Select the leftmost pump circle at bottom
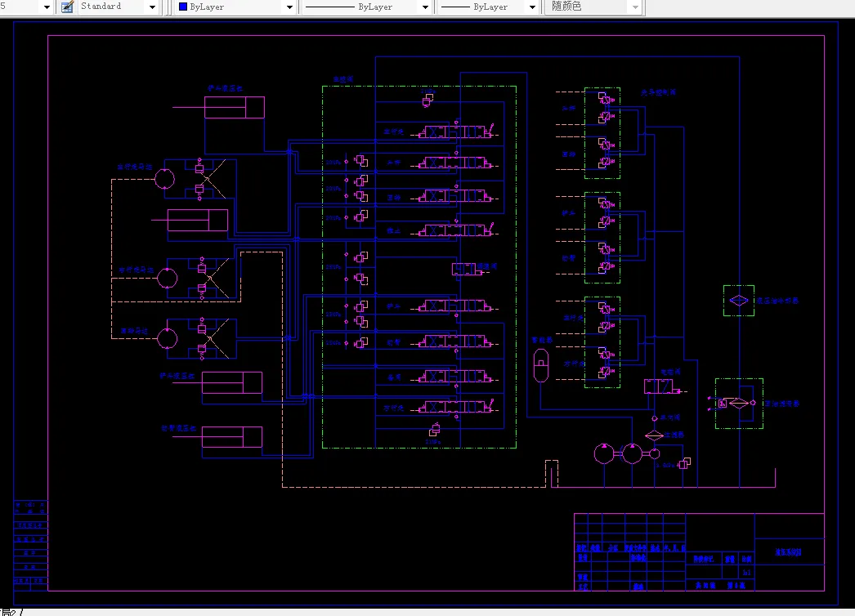The width and height of the screenshot is (855, 616). coord(604,453)
